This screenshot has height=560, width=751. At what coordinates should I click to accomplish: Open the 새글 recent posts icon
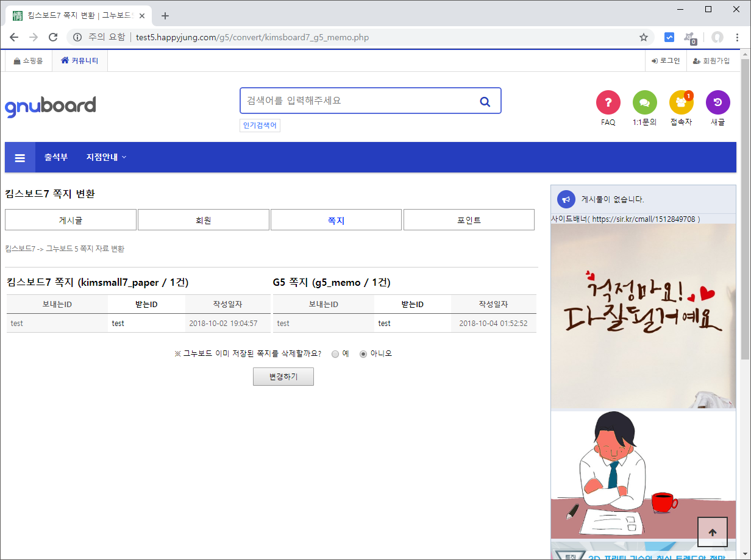[717, 102]
